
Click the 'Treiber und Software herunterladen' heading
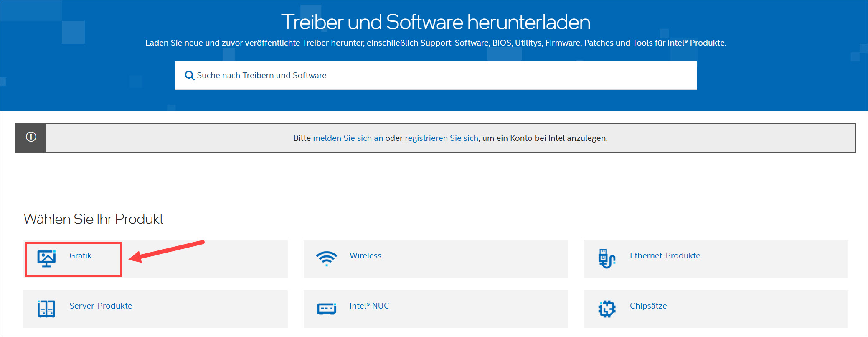coord(436,22)
